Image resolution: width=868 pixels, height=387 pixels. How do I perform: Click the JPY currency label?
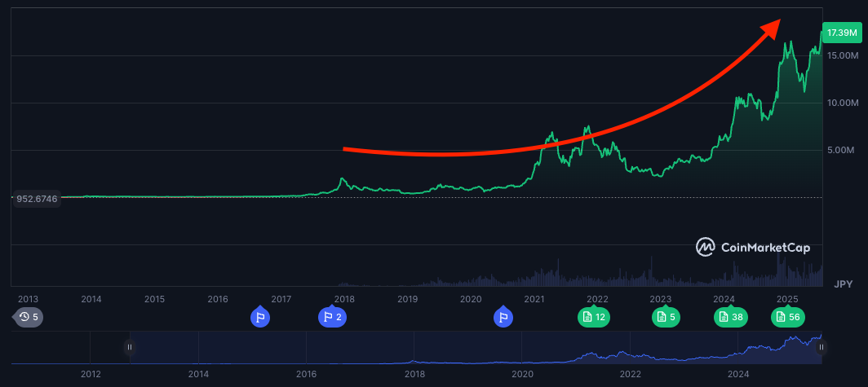coord(843,284)
